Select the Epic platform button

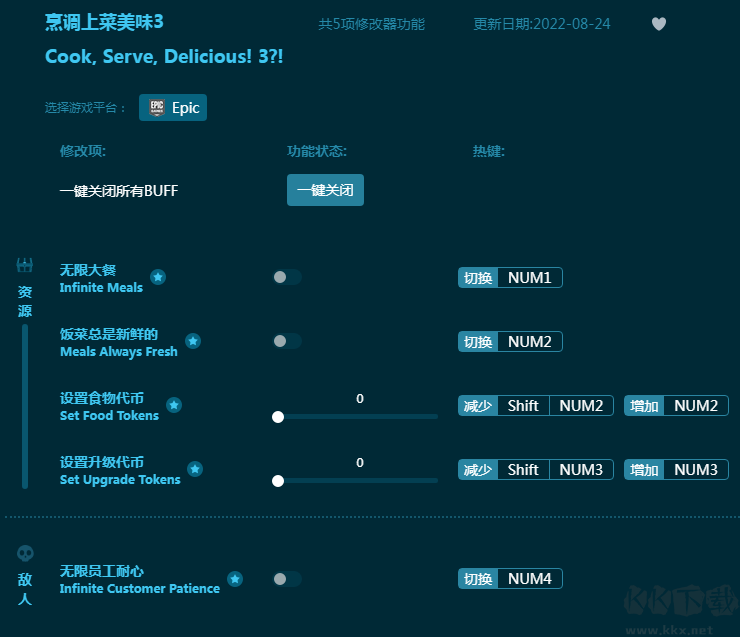[173, 108]
